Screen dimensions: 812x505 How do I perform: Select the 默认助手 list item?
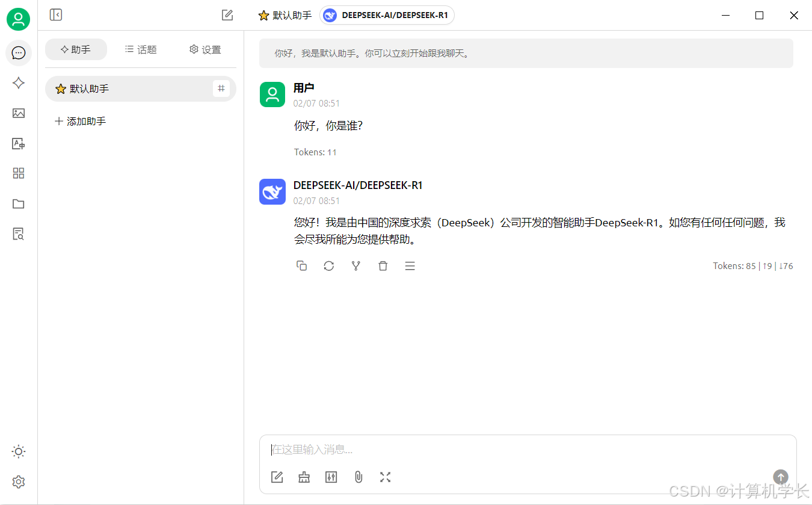(x=141, y=88)
